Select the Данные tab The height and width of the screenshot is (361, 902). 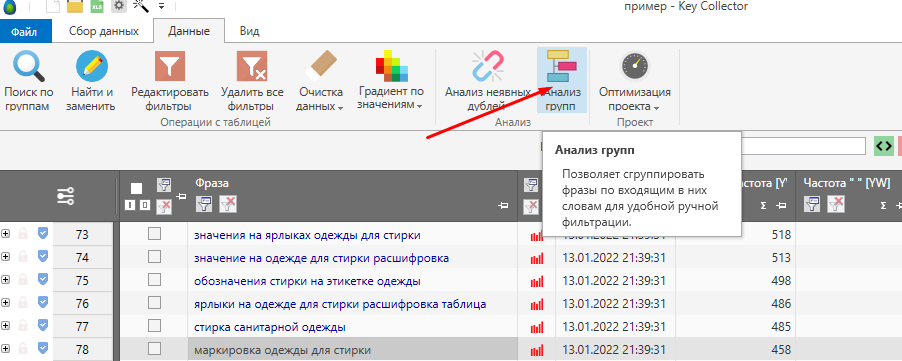coord(189,31)
